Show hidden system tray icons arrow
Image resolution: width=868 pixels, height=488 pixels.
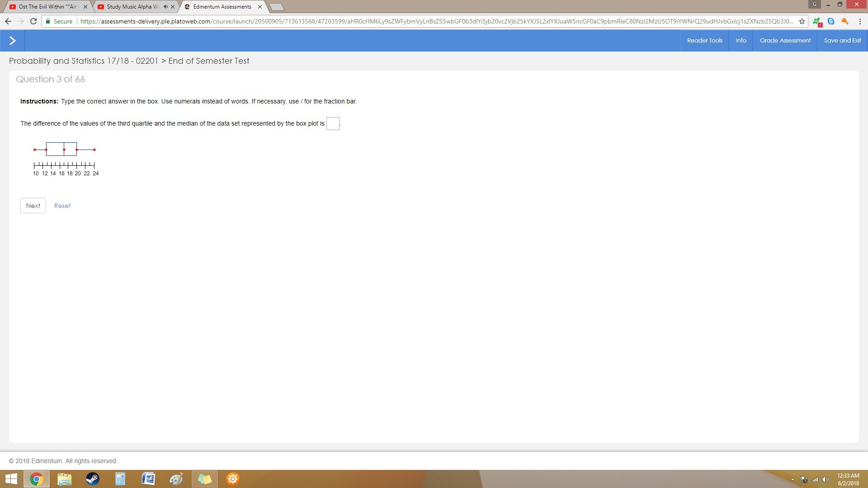(793, 479)
